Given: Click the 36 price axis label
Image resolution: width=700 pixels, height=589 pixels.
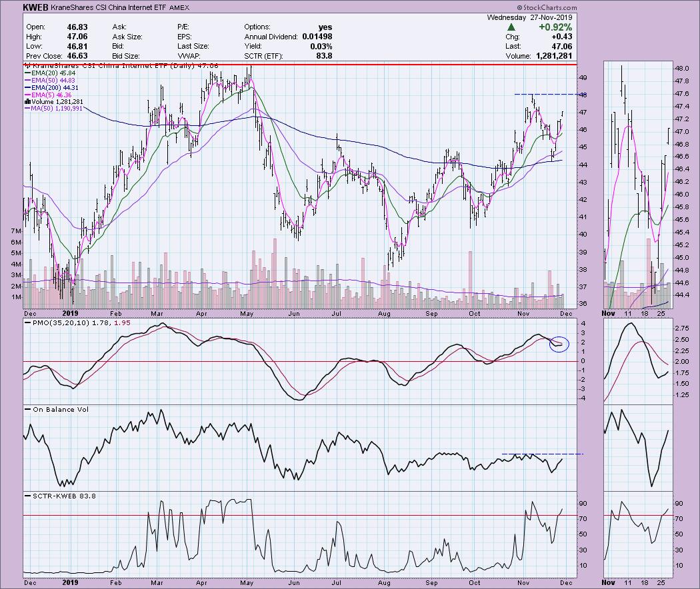Looking at the screenshot, I should click(583, 304).
